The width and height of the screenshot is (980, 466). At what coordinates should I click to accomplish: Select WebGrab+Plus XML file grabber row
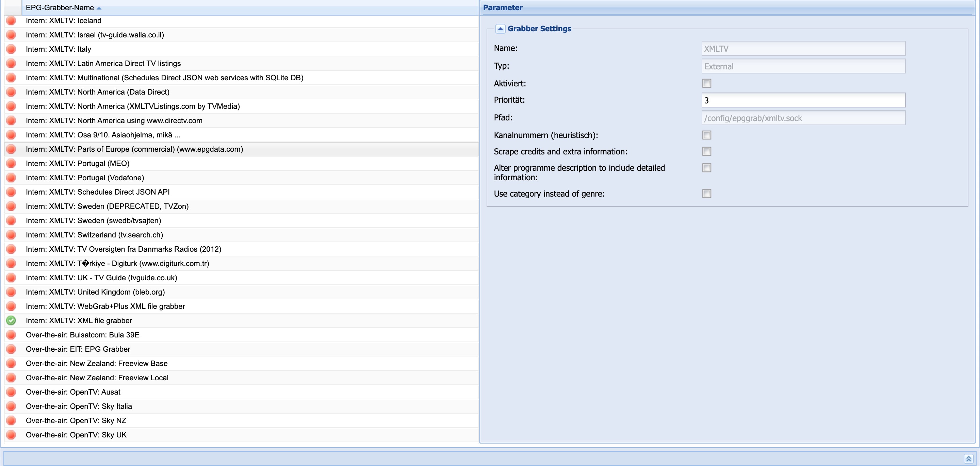click(x=241, y=306)
